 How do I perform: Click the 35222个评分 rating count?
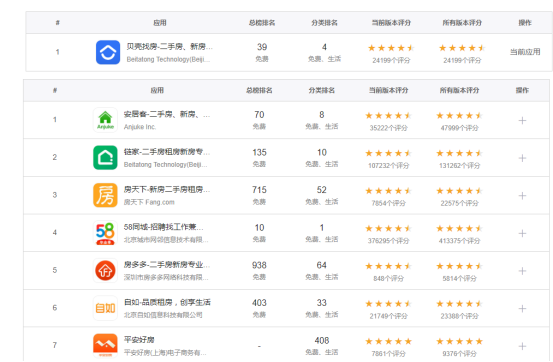[x=389, y=128]
